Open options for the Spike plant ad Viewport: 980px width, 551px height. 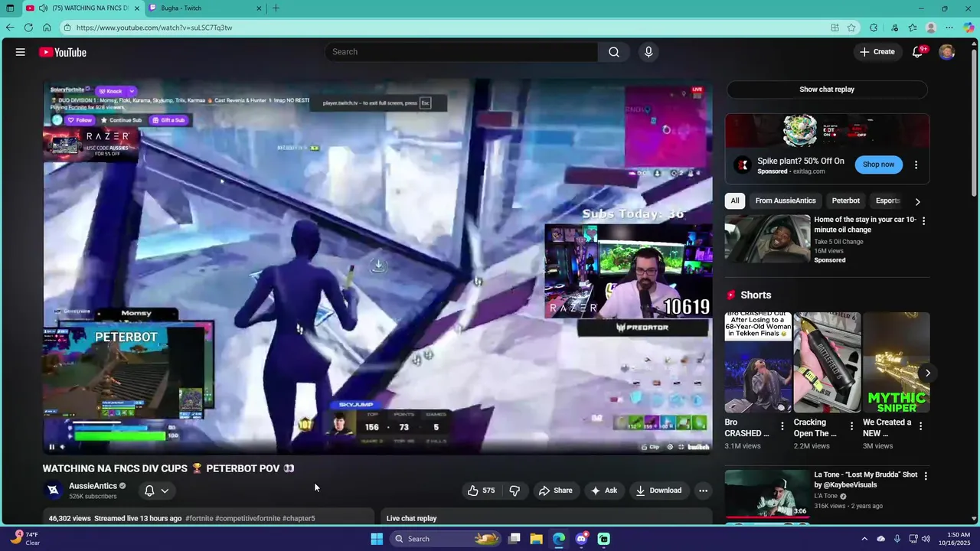coord(916,165)
